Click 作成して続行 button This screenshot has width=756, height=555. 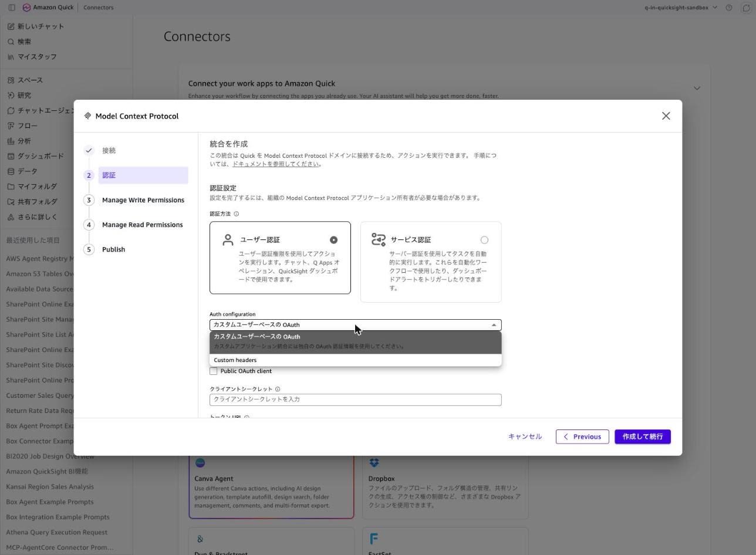pos(643,436)
